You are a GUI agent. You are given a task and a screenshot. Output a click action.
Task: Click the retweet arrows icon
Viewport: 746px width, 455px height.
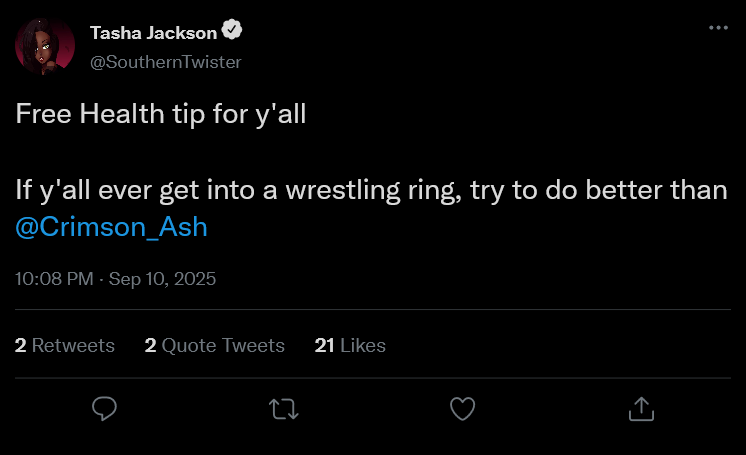pyautogui.click(x=283, y=408)
